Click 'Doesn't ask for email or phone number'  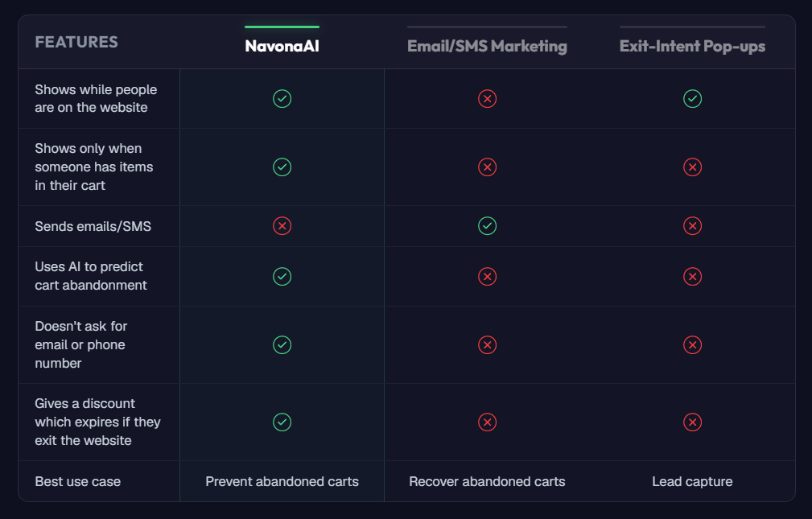click(80, 344)
